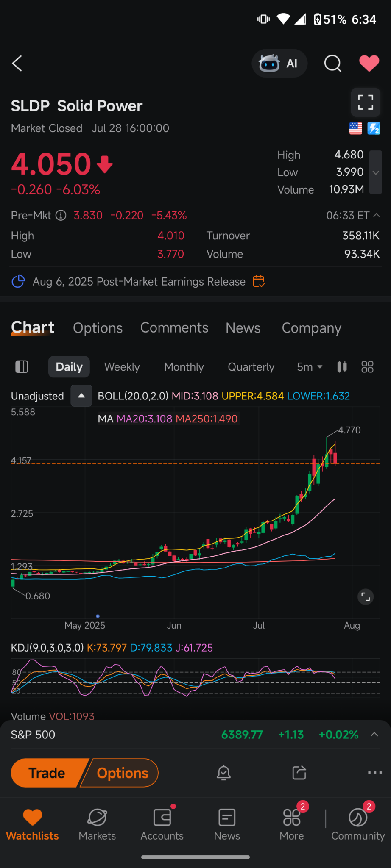391x868 pixels.
Task: Open candlestick chart settings icon
Action: [342, 367]
